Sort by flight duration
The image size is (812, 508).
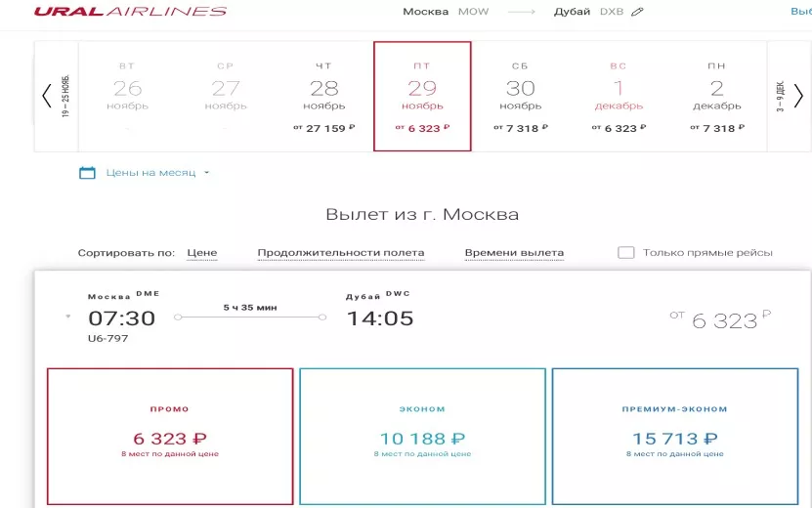pyautogui.click(x=340, y=253)
